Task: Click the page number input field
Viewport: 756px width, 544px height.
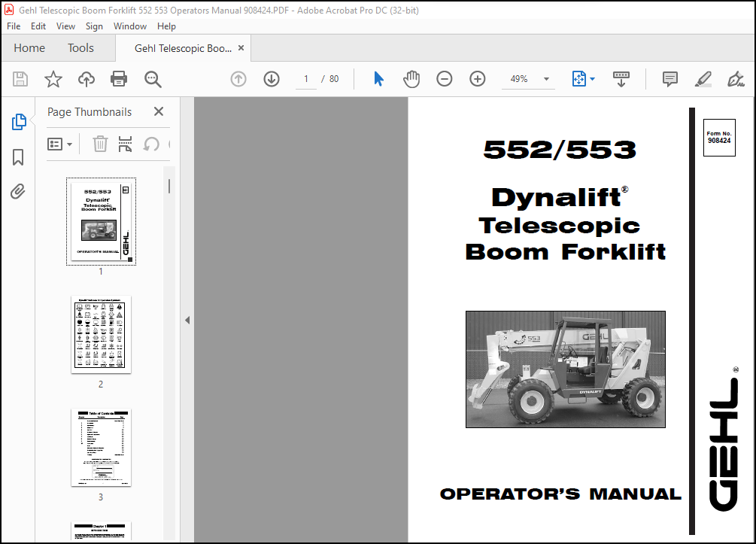Action: (305, 79)
